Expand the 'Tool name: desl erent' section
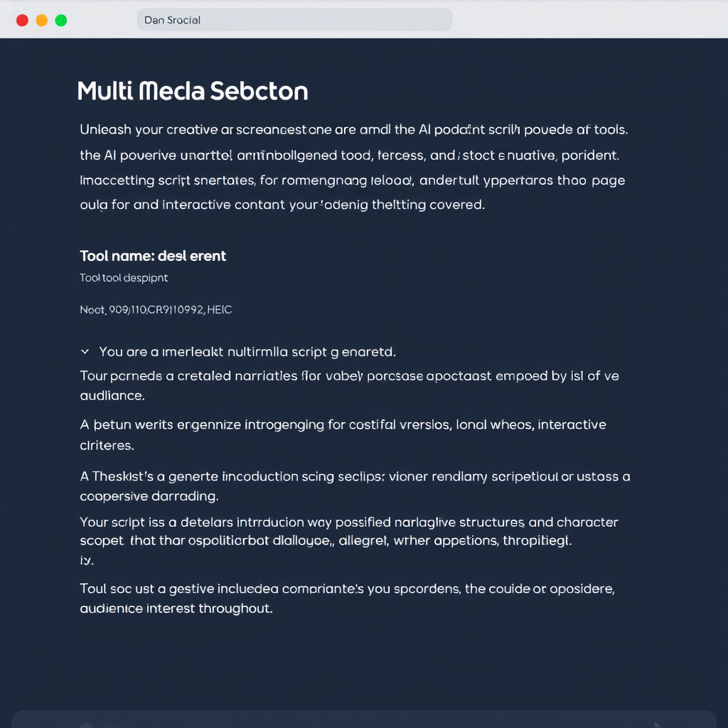The height and width of the screenshot is (728, 728). click(154, 255)
